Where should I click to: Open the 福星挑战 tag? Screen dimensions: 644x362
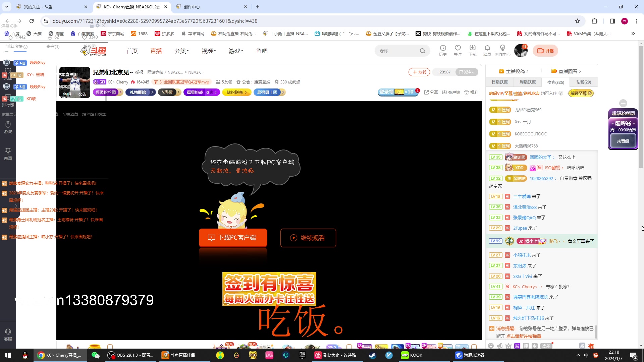pyautogui.click(x=201, y=92)
